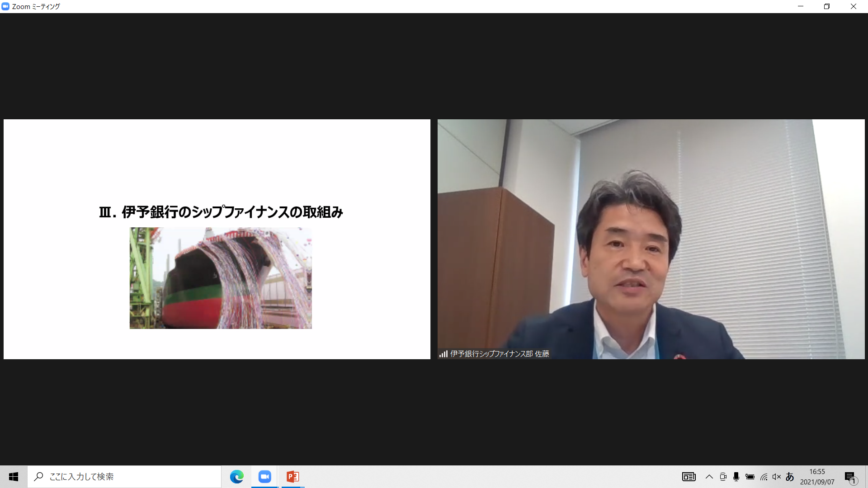Expand the hidden system tray icons chevron

pos(709,477)
